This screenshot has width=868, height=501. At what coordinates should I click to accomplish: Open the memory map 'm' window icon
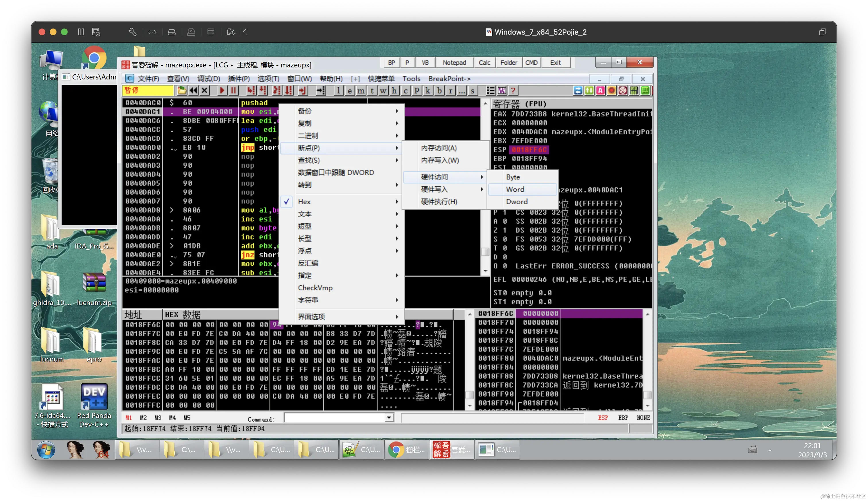[x=361, y=90]
